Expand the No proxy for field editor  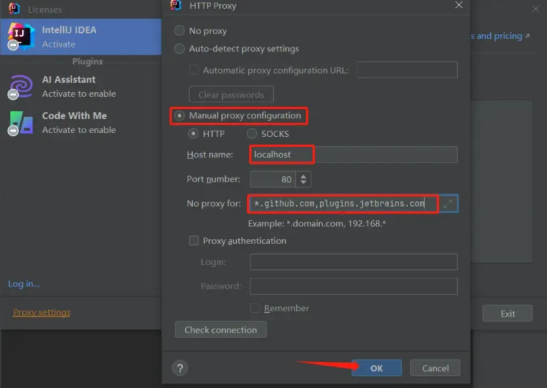[x=448, y=204]
